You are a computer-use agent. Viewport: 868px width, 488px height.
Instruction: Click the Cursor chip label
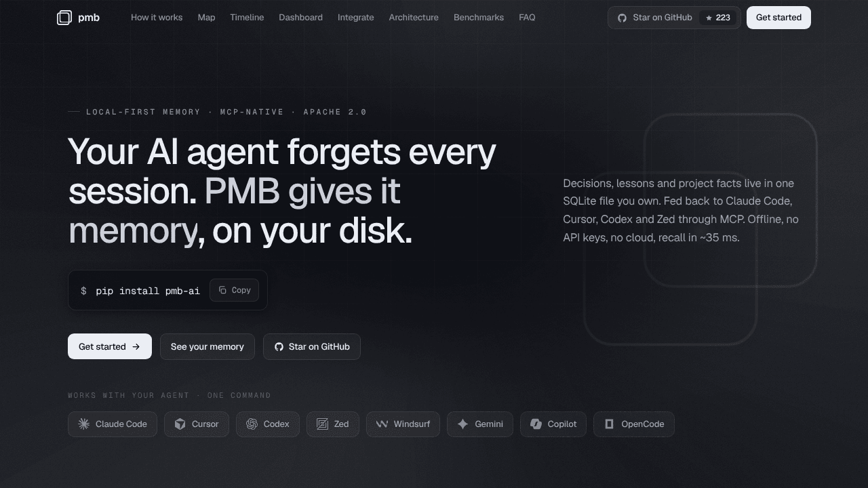point(205,424)
